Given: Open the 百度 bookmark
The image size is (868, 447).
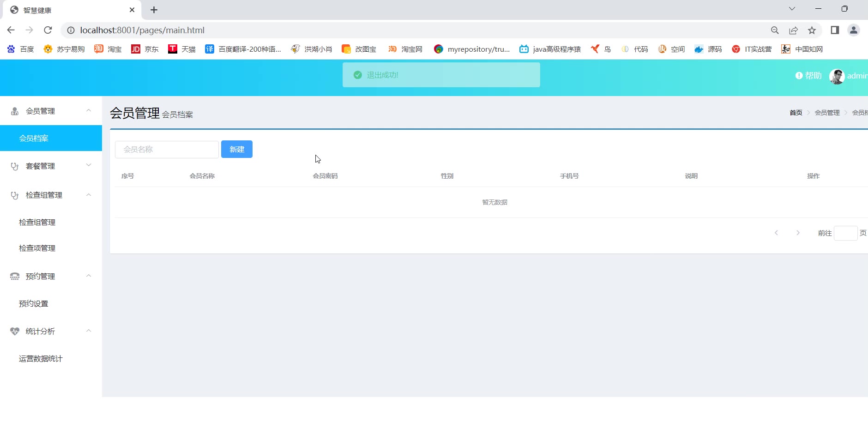Looking at the screenshot, I should pyautogui.click(x=21, y=49).
